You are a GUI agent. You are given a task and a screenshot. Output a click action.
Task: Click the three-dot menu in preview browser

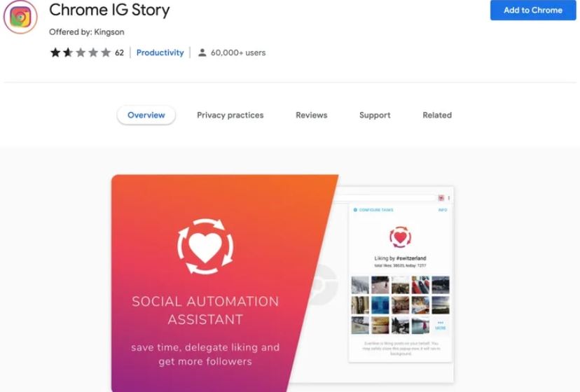[449, 198]
